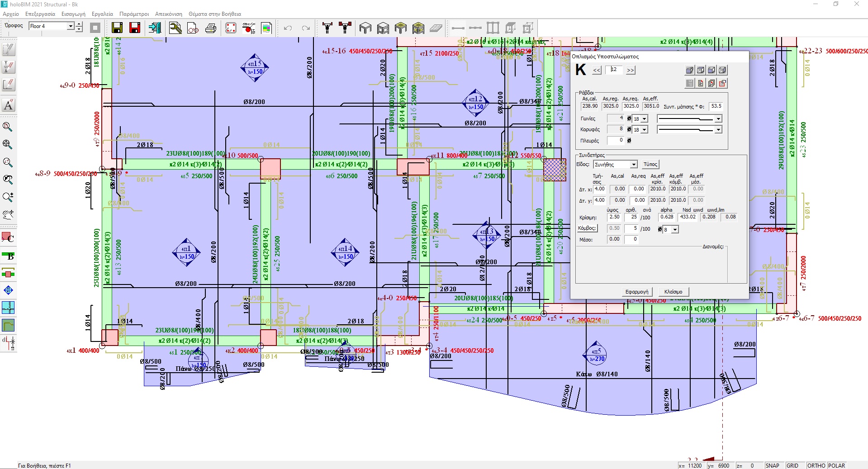Toggle ORTHO mode in status bar
The width and height of the screenshot is (868, 469).
pyautogui.click(x=816, y=465)
